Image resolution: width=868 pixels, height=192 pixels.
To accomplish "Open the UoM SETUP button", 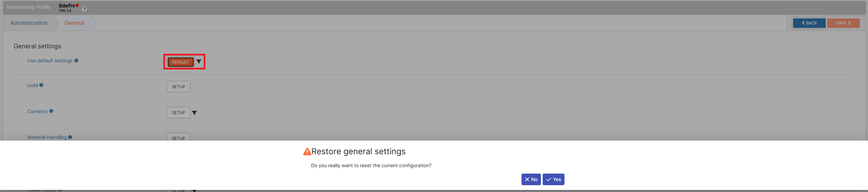I will [178, 87].
